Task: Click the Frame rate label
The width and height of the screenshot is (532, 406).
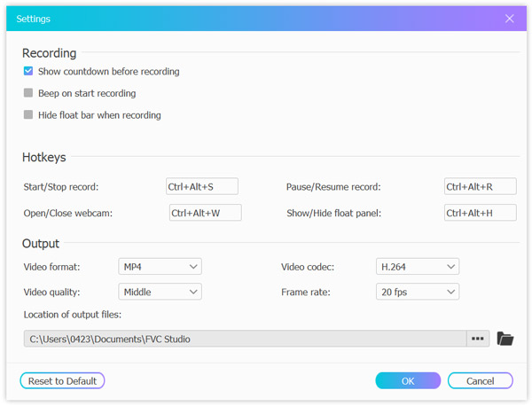Action: pyautogui.click(x=306, y=292)
